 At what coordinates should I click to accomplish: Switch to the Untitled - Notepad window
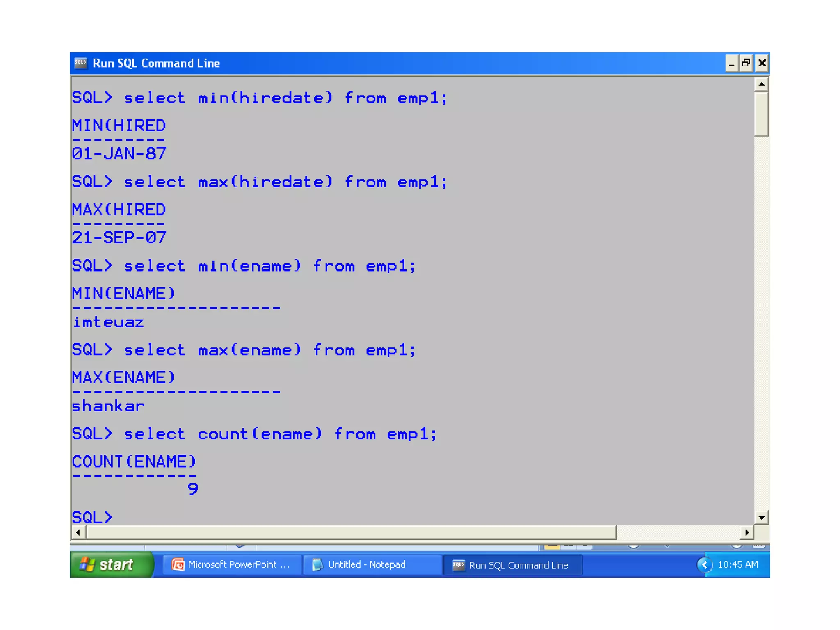click(372, 565)
